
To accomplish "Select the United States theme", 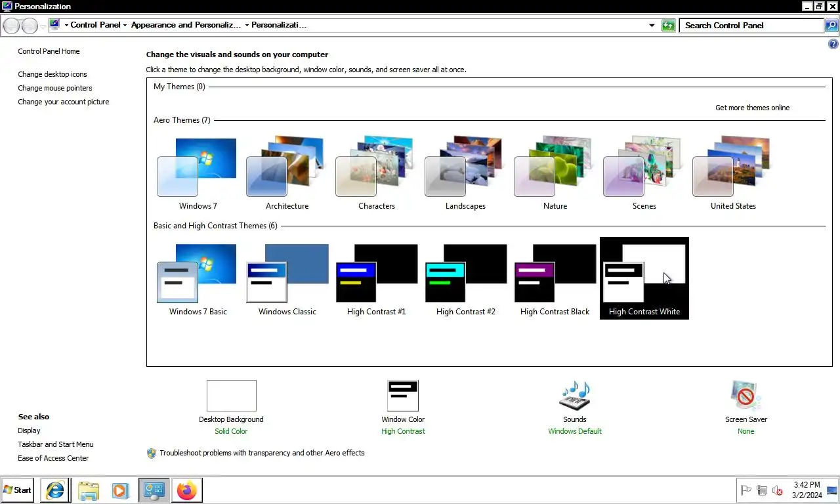I will (x=733, y=173).
